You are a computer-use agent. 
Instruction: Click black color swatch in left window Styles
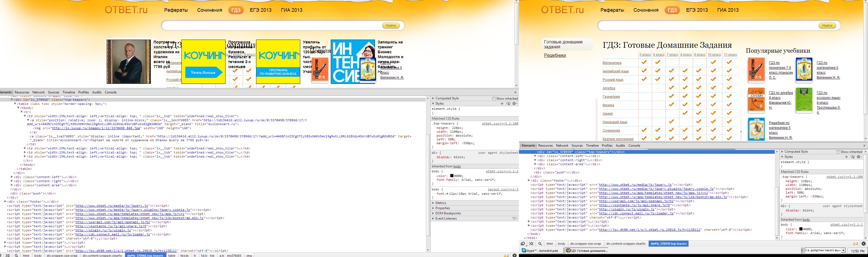[x=452, y=176]
